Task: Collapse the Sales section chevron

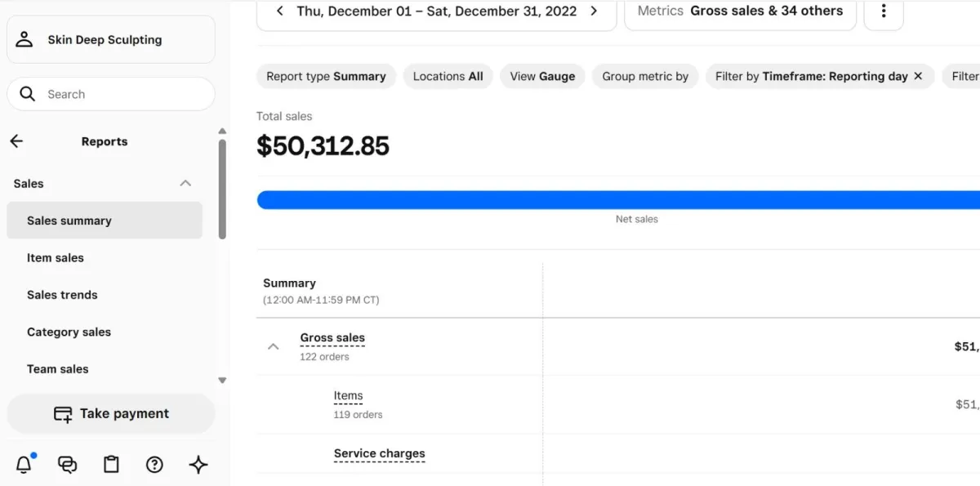Action: click(x=185, y=184)
